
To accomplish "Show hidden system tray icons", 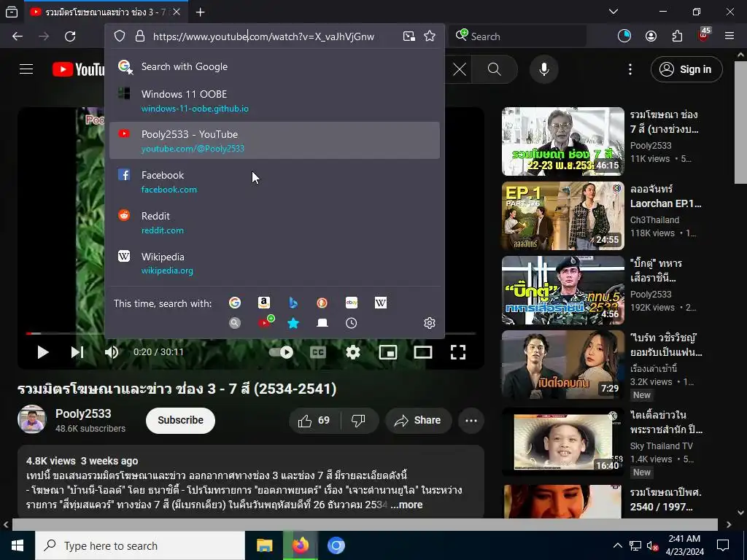I will [617, 545].
